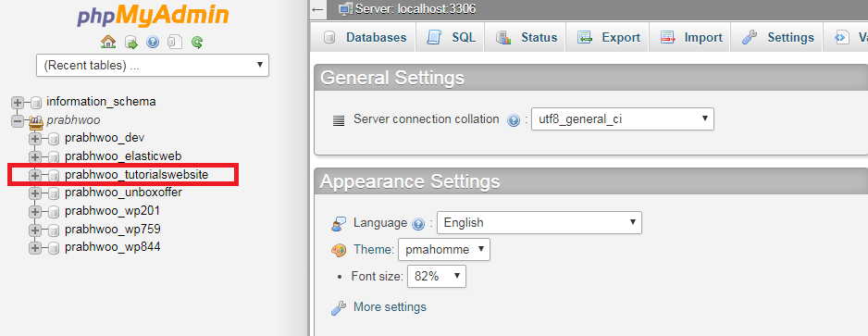868x336 pixels.
Task: Click the More settings link
Action: click(390, 306)
